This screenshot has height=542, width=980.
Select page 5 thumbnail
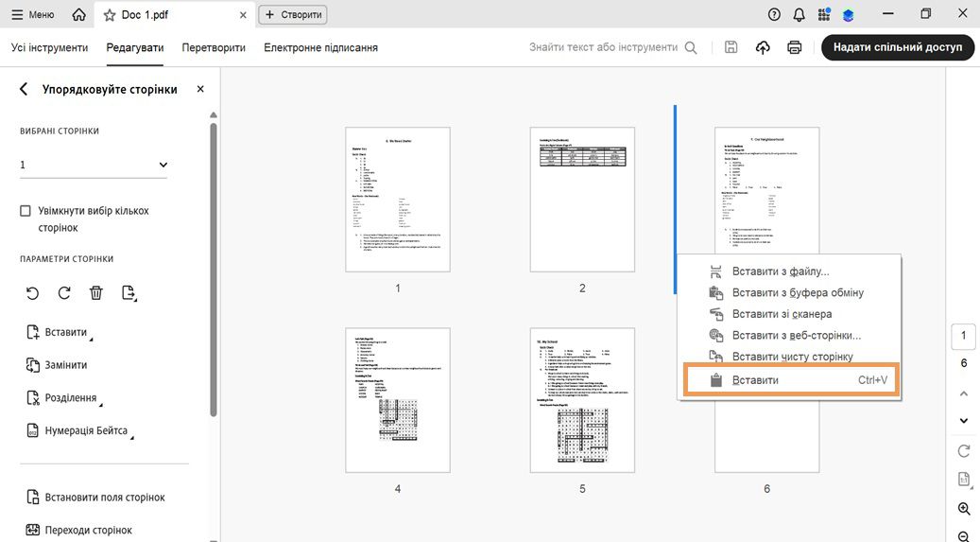tap(582, 400)
